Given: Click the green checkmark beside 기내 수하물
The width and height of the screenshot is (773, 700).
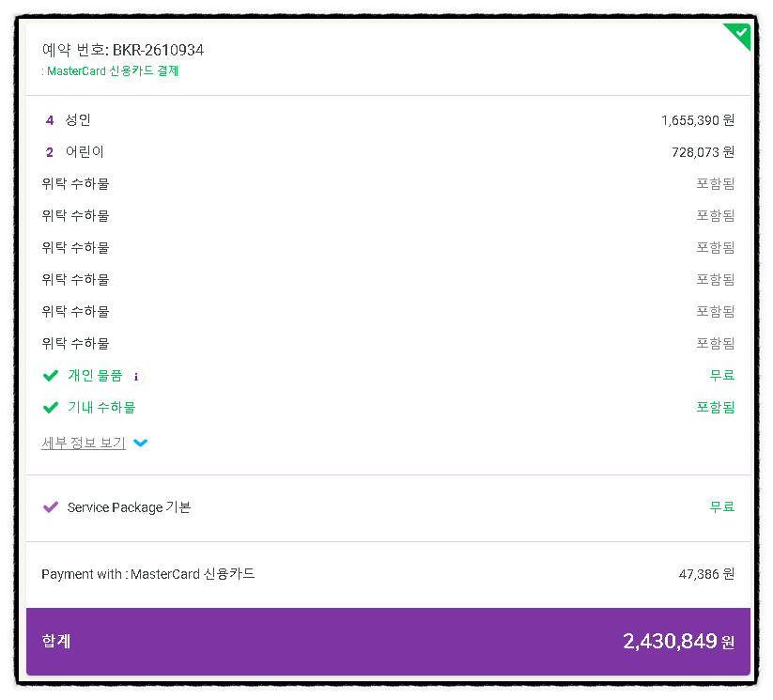Looking at the screenshot, I should (51, 408).
